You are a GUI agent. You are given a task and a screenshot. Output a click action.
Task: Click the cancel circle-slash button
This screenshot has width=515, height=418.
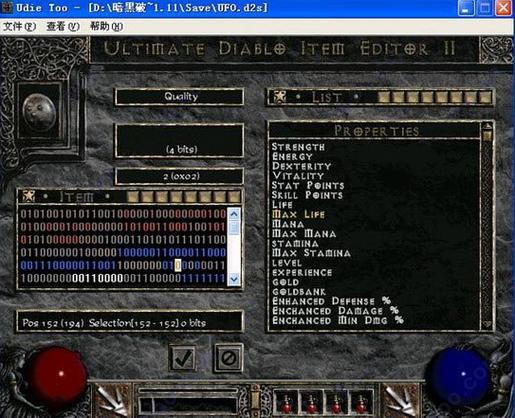[229, 358]
